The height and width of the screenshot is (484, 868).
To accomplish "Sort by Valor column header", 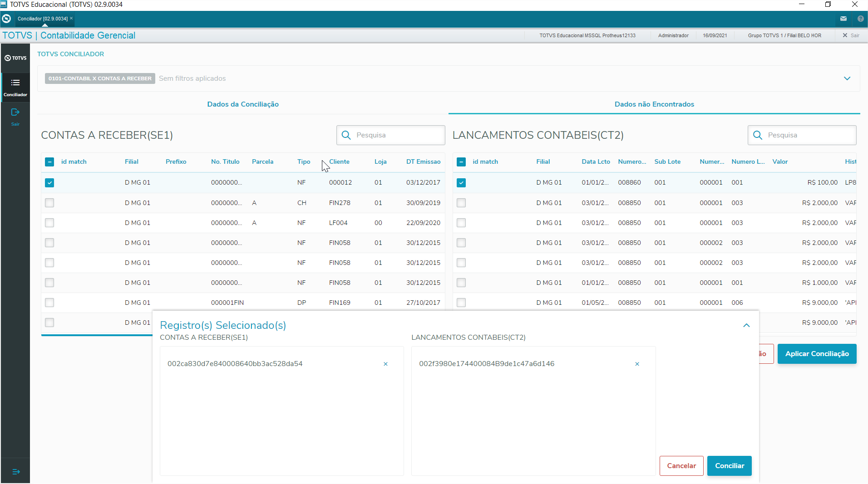I will pyautogui.click(x=780, y=161).
